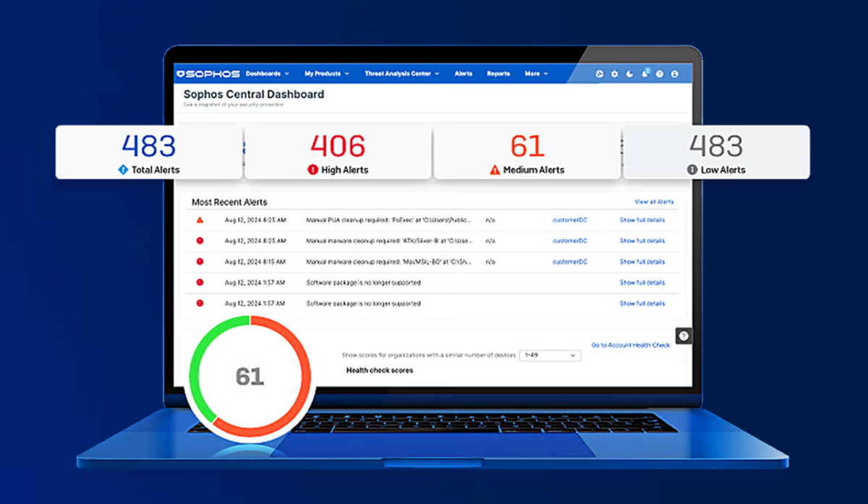Open customerDC link on ATK/Silver row
This screenshot has width=868, height=504.
coord(570,241)
